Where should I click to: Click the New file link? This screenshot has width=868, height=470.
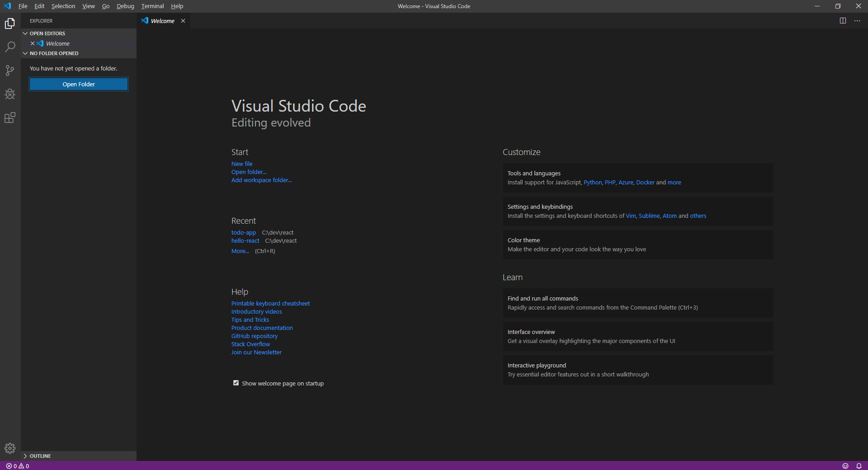click(x=242, y=164)
